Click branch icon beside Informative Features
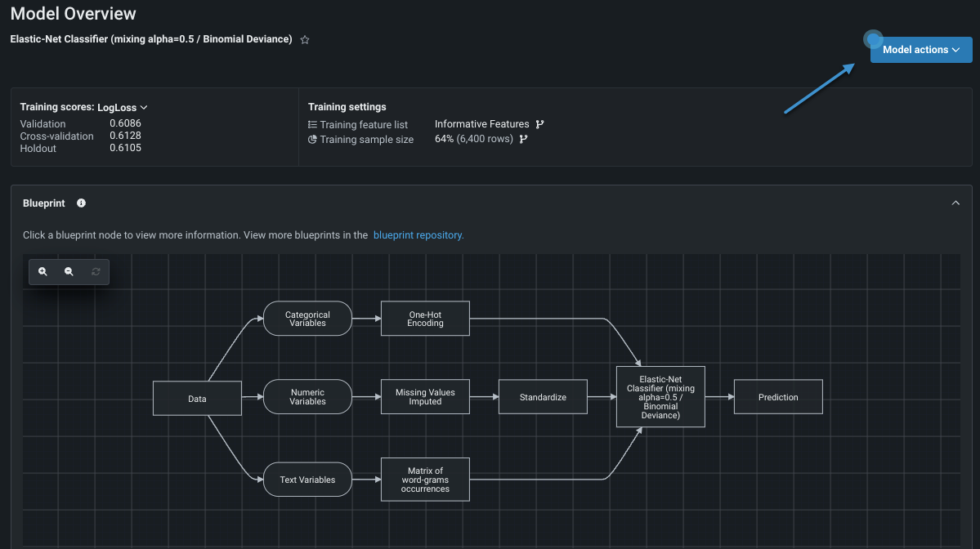980x549 pixels. pyautogui.click(x=539, y=124)
